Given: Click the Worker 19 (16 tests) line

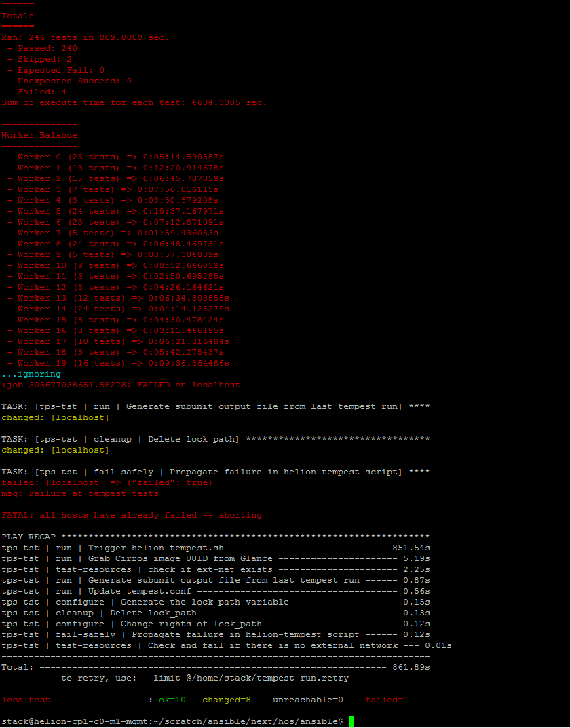Looking at the screenshot, I should (x=118, y=364).
